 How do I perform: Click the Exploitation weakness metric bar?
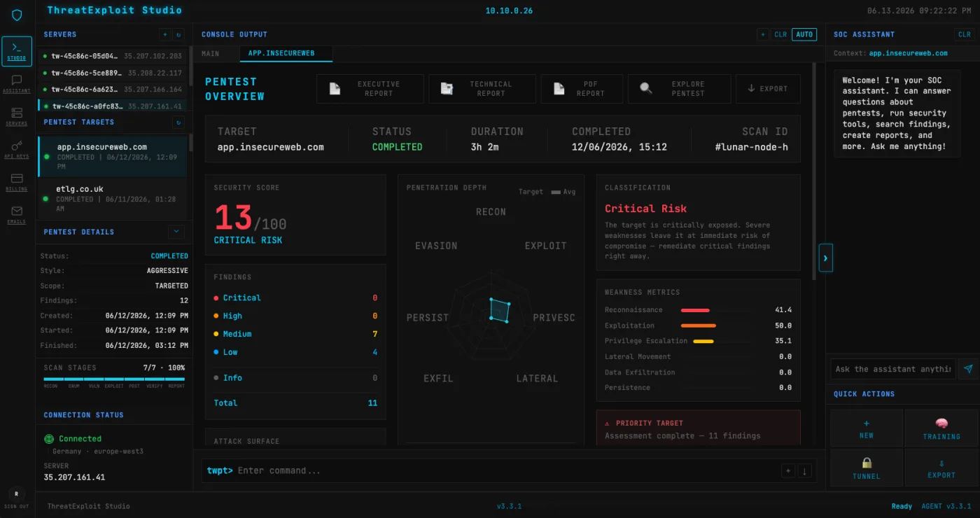(x=699, y=325)
